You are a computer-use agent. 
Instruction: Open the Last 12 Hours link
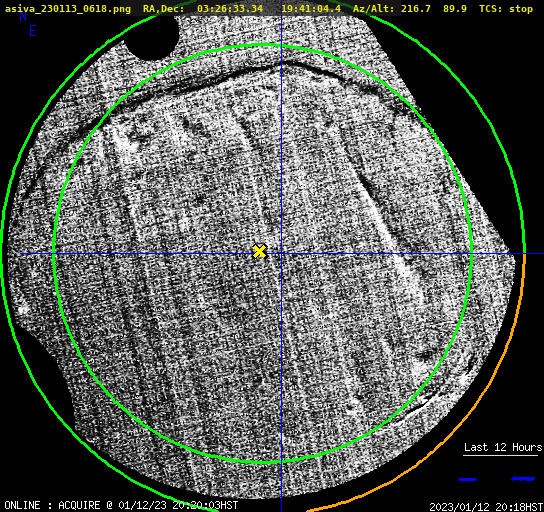click(x=503, y=447)
